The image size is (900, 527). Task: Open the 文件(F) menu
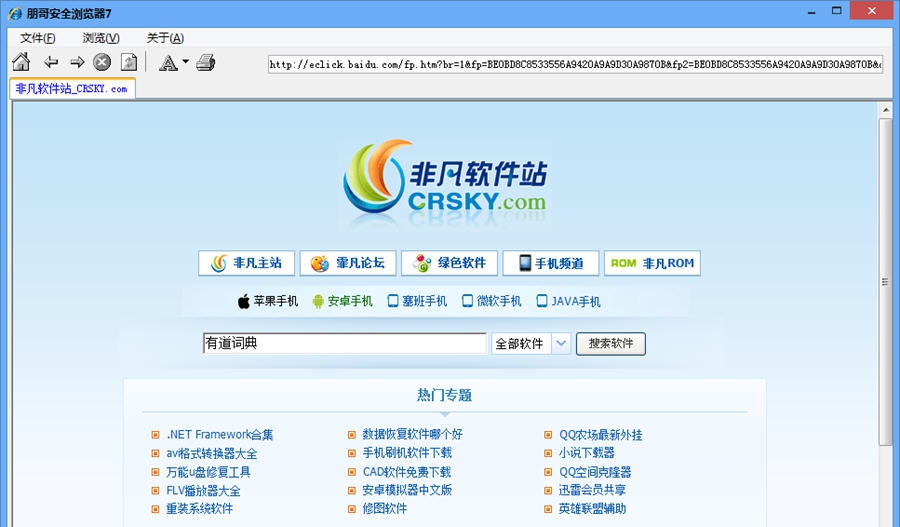(x=38, y=38)
